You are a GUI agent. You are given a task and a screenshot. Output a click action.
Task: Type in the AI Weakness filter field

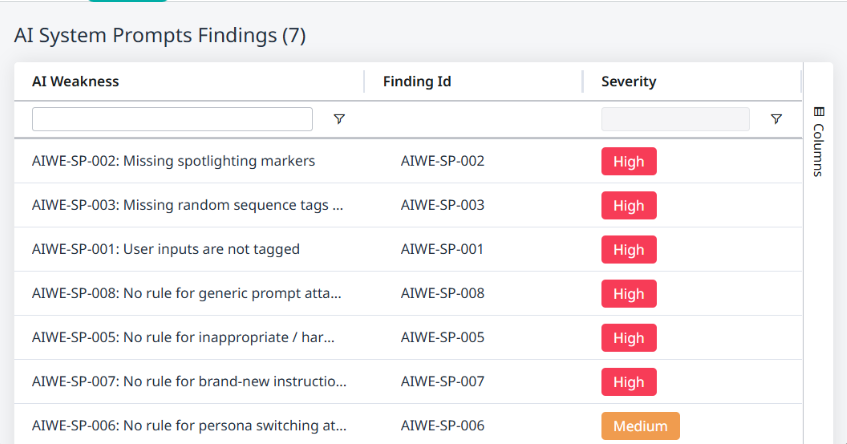[172, 119]
